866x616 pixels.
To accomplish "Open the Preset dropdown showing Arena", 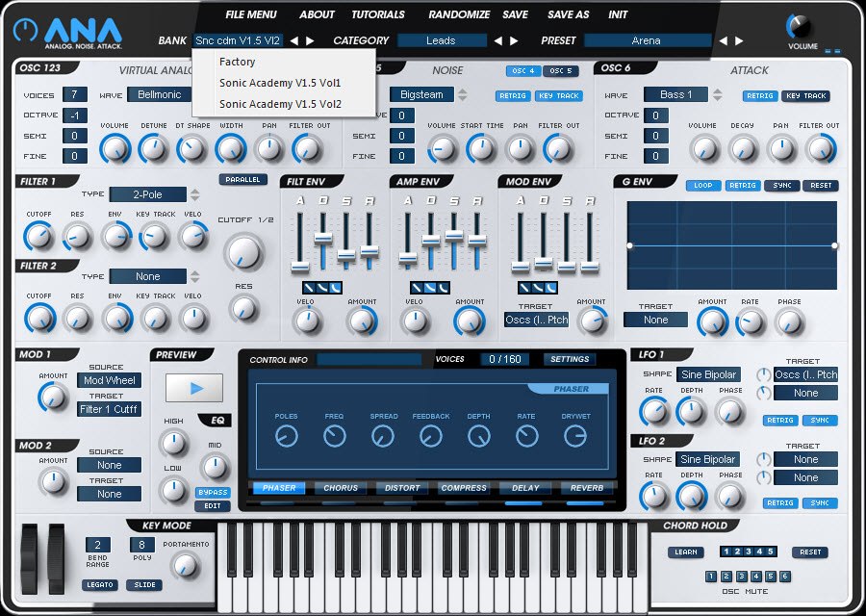I will pyautogui.click(x=648, y=40).
